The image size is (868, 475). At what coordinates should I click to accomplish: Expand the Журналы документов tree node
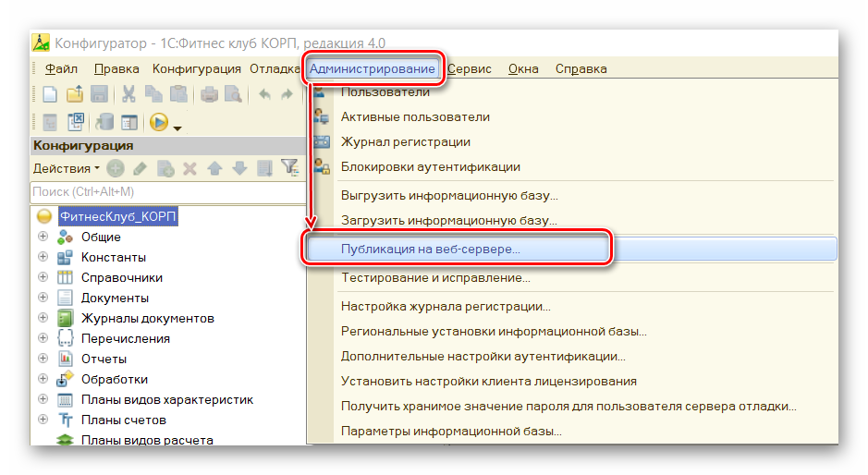43,318
